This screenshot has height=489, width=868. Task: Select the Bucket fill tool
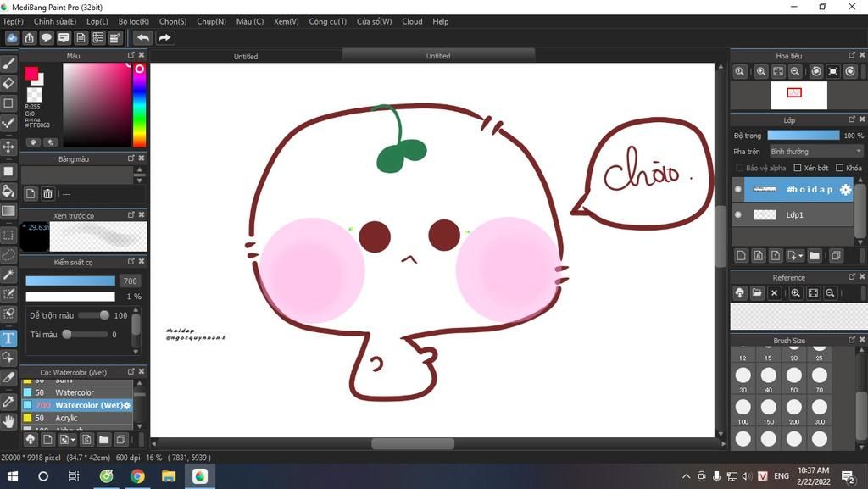click(8, 192)
